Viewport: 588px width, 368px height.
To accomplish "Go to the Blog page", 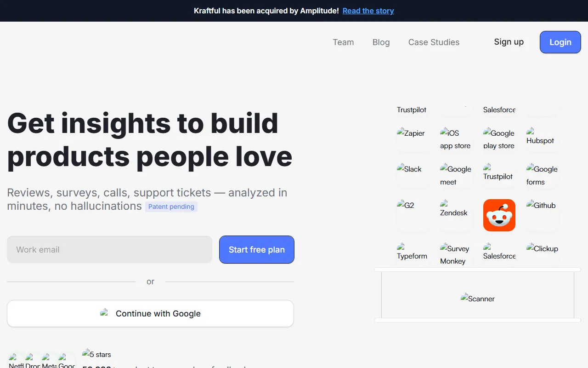I will (381, 42).
